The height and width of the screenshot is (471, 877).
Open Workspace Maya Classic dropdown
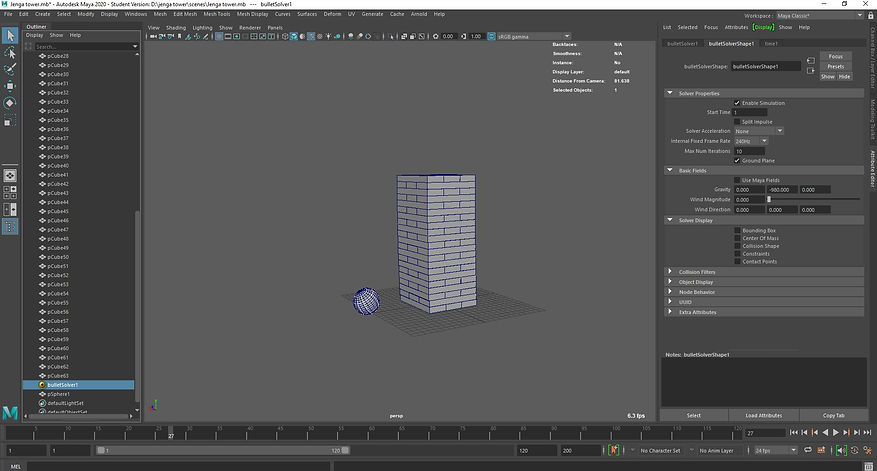819,16
